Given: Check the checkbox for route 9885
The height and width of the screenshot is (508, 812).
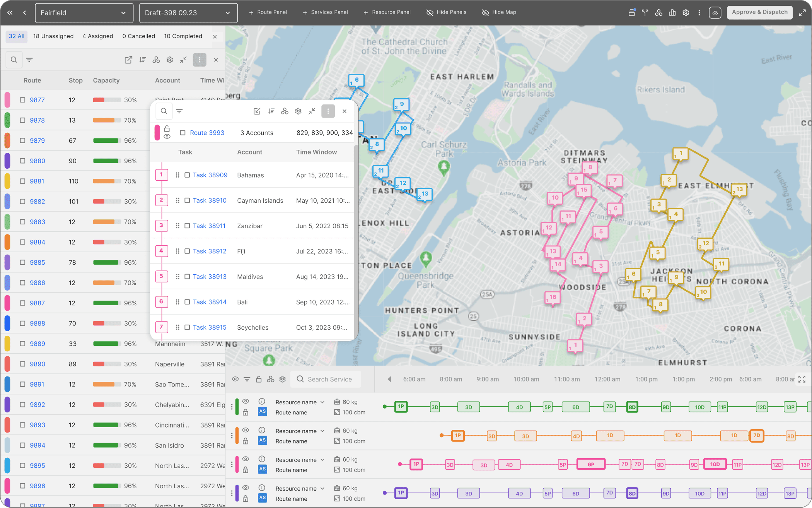Looking at the screenshot, I should (x=22, y=262).
